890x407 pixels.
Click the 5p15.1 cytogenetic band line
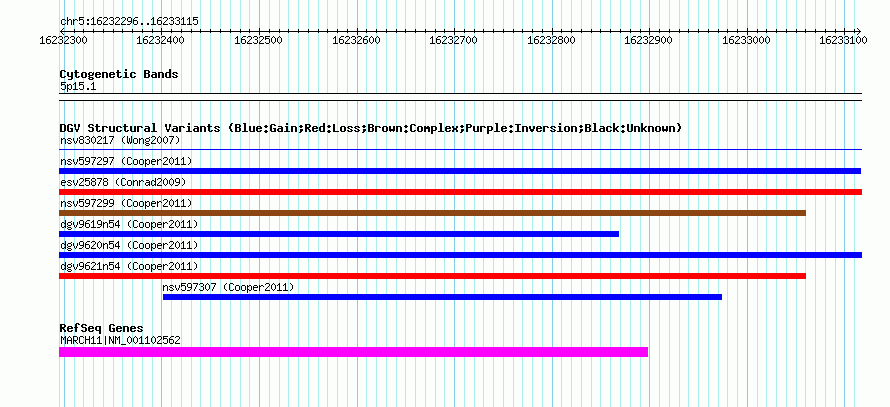click(x=460, y=97)
